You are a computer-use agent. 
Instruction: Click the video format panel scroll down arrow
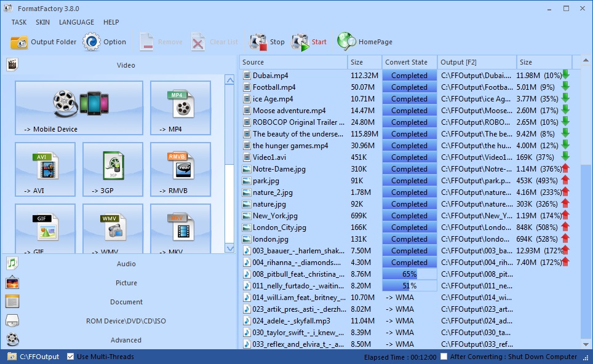[x=229, y=248]
